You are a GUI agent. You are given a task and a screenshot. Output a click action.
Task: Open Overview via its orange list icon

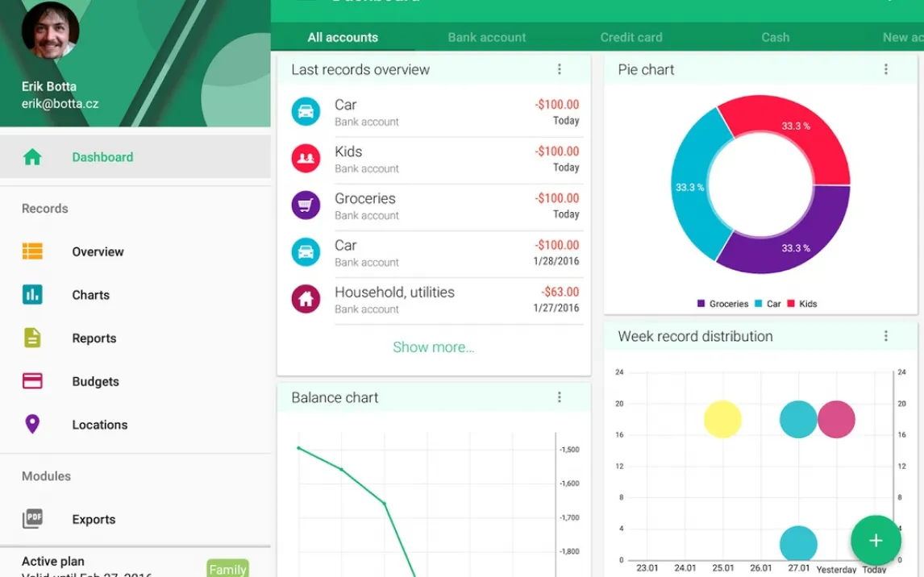(32, 251)
